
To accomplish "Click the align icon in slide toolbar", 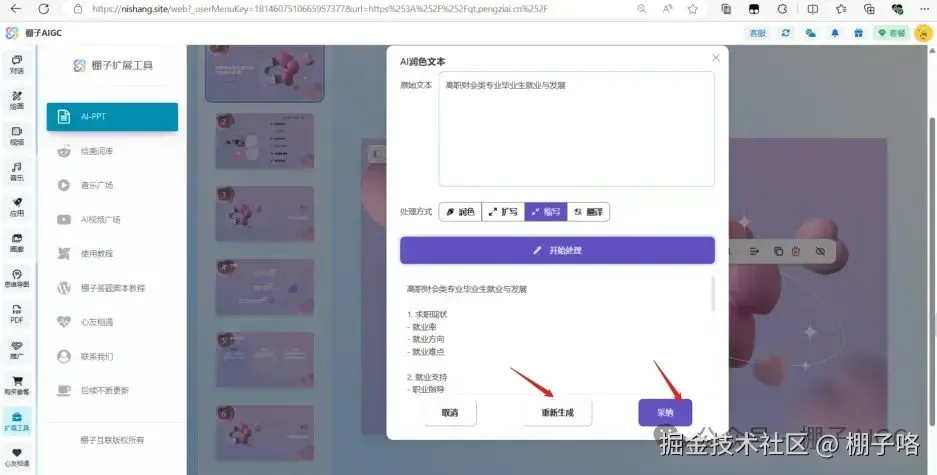I will click(x=755, y=252).
